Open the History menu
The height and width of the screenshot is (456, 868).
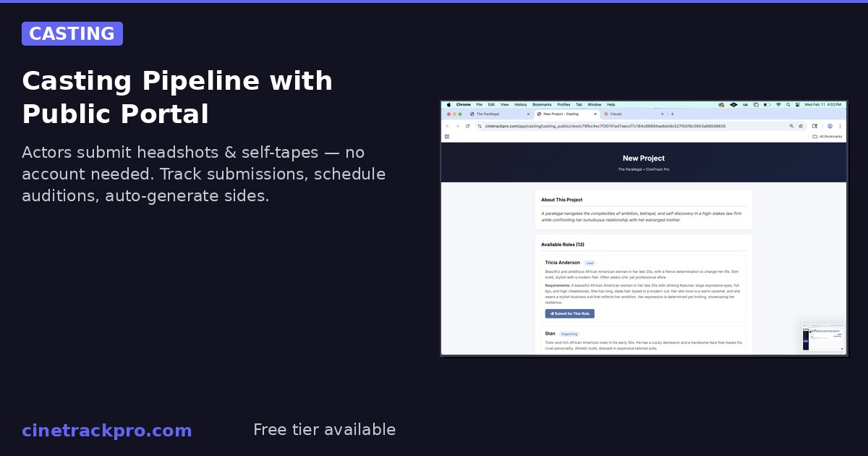tap(520, 104)
